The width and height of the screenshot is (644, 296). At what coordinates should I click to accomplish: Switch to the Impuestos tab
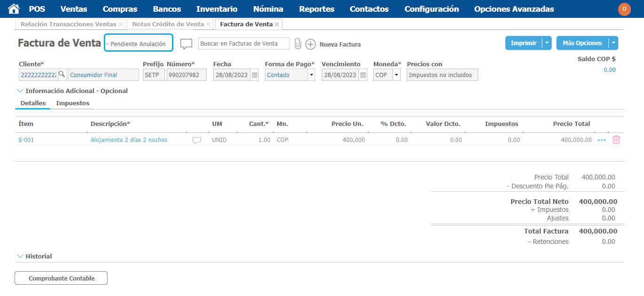click(72, 103)
